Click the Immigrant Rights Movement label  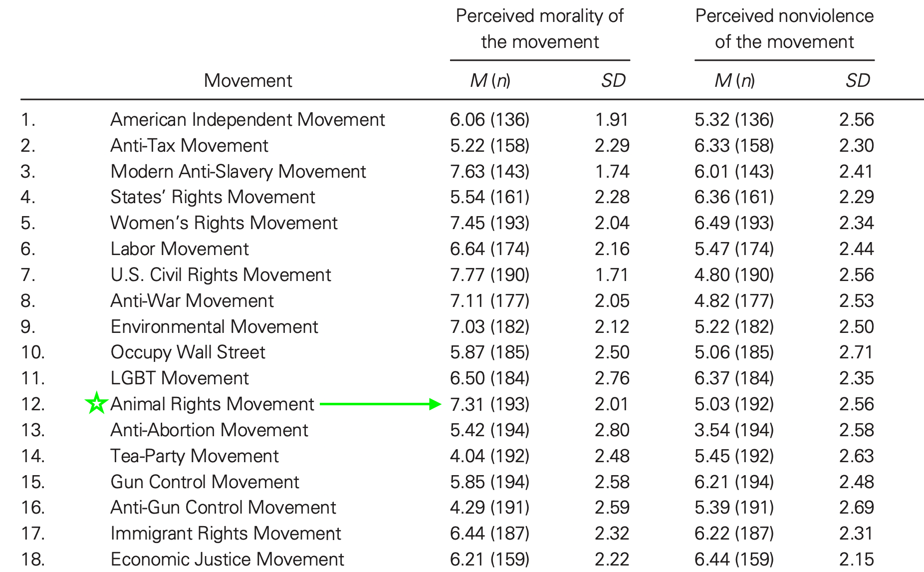226,534
